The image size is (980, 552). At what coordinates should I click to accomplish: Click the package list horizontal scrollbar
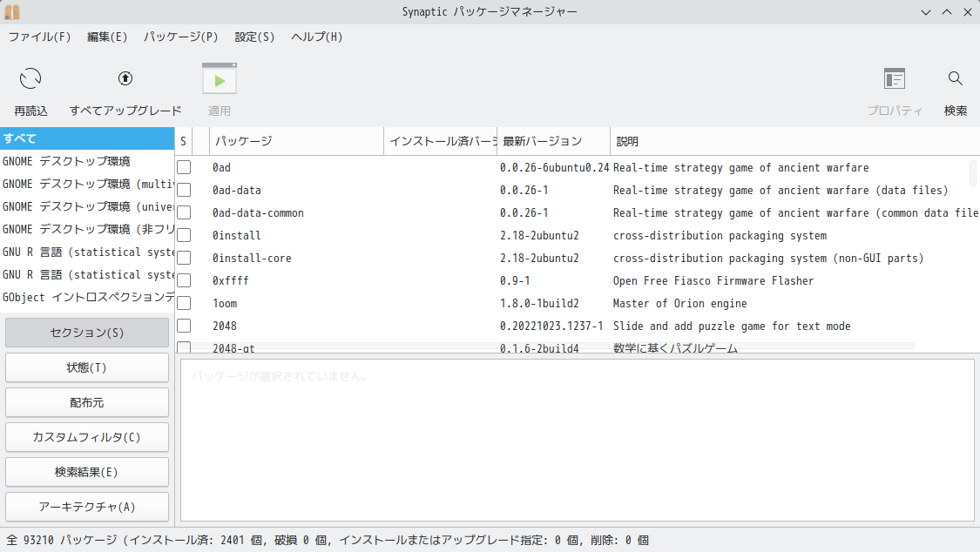tap(548, 346)
